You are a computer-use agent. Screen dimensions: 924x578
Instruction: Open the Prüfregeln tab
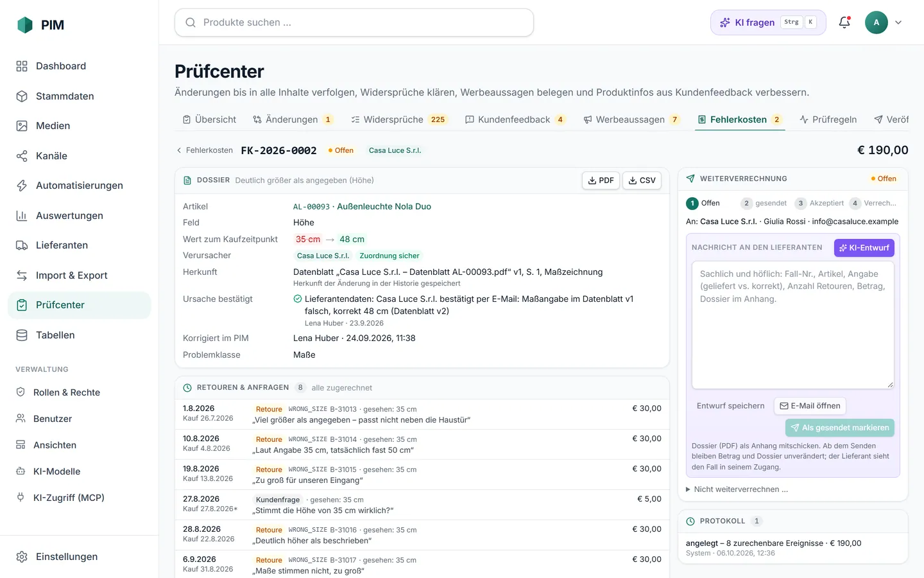828,119
